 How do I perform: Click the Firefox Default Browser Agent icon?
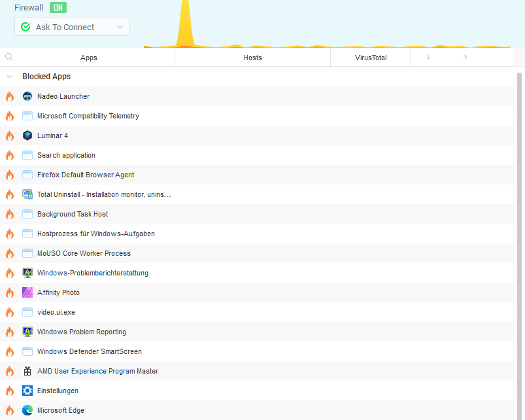point(27,175)
